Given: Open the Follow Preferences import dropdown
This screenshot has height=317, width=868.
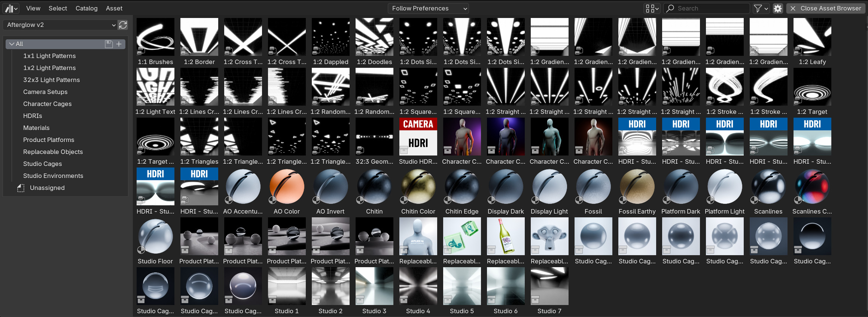Looking at the screenshot, I should tap(428, 8).
